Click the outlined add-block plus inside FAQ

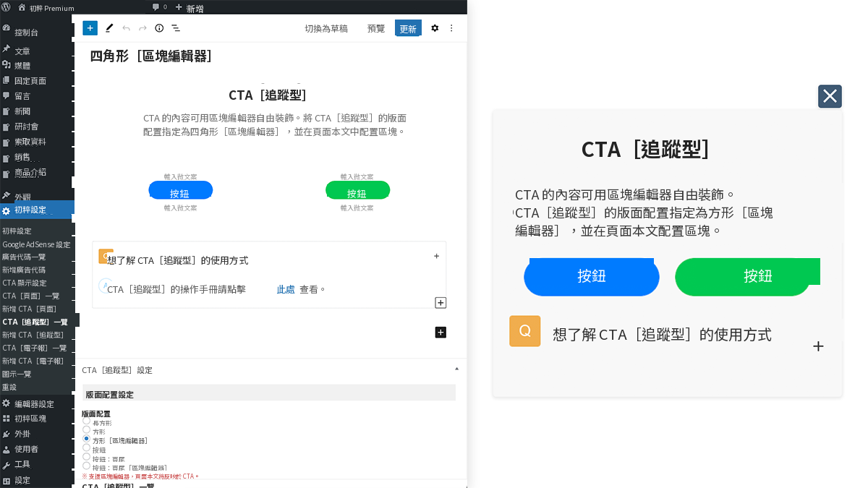click(441, 303)
